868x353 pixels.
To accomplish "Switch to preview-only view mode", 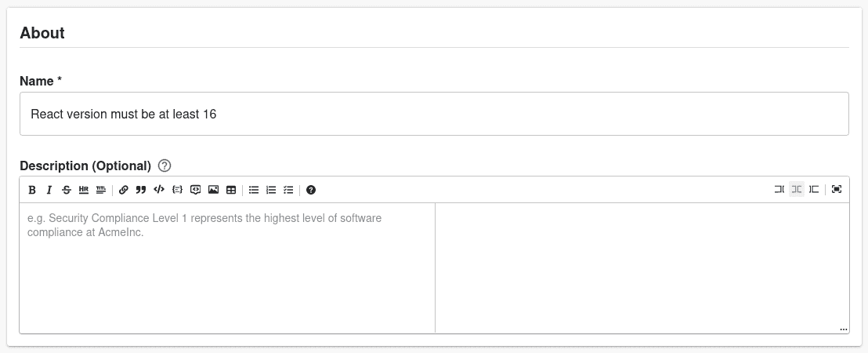I will click(x=814, y=190).
